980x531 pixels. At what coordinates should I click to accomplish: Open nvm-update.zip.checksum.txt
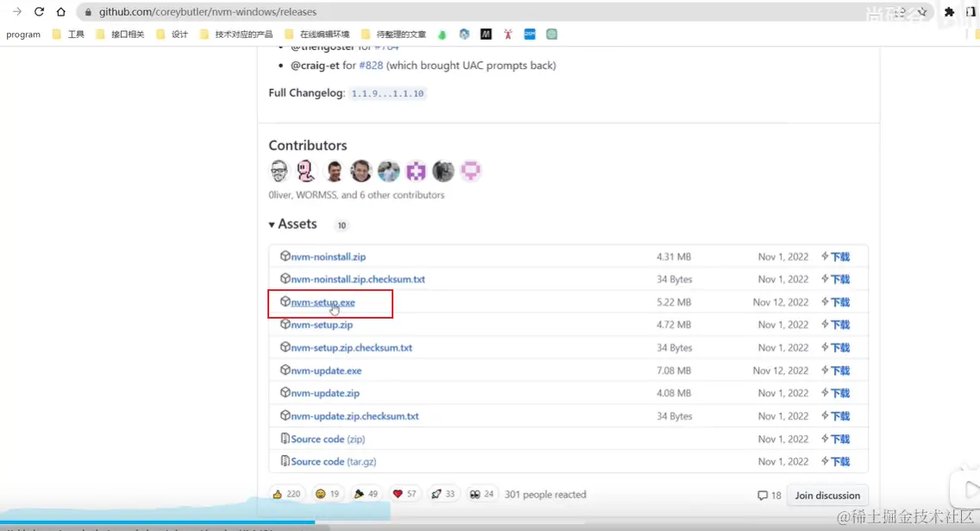coord(355,416)
